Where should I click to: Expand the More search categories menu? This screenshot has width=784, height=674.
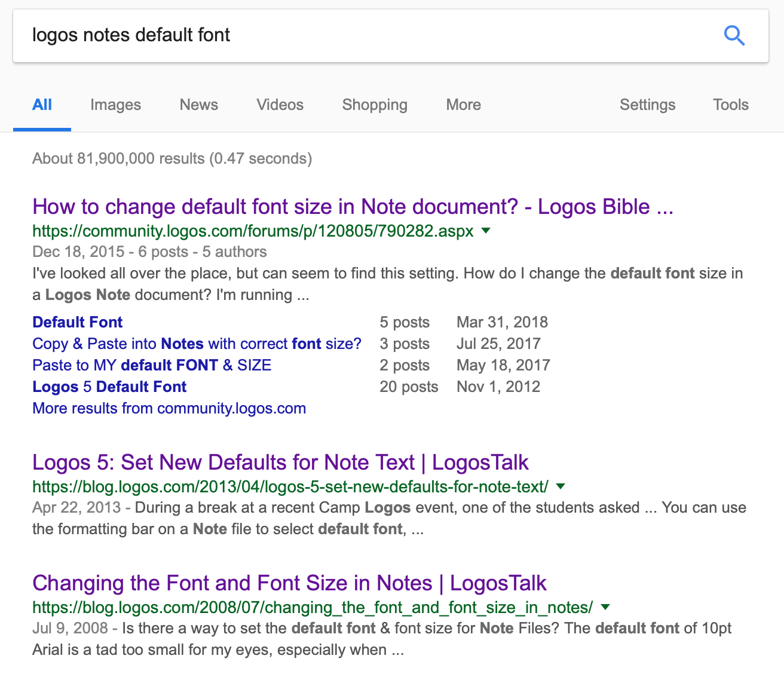pos(463,105)
